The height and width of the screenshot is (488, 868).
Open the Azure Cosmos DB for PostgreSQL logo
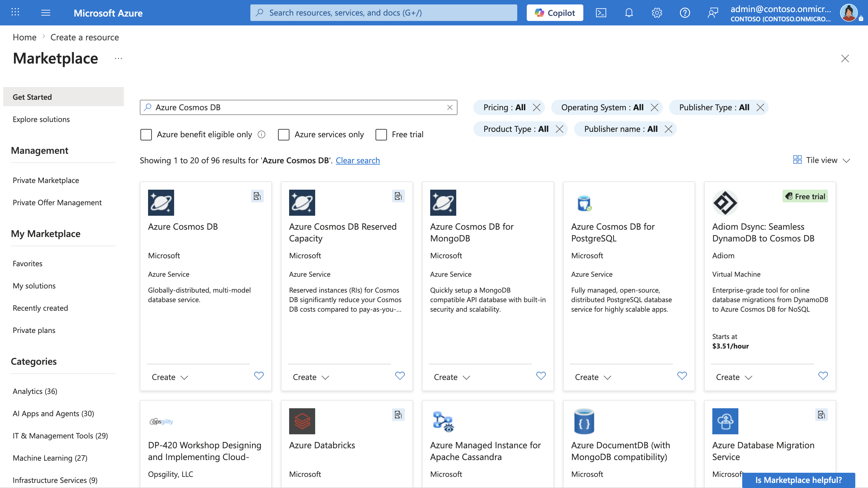[584, 203]
